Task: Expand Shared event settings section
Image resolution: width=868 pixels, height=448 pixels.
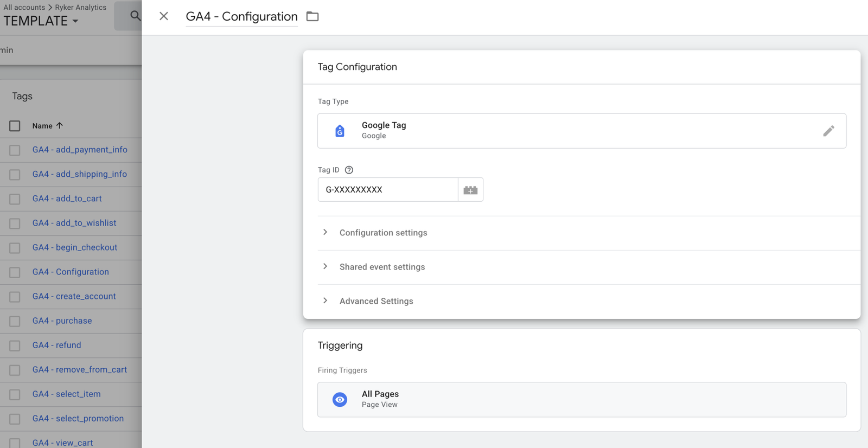Action: 382,267
